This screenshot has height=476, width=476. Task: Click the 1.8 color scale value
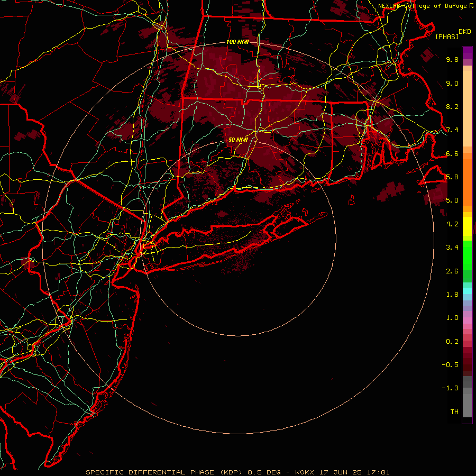pos(452,295)
